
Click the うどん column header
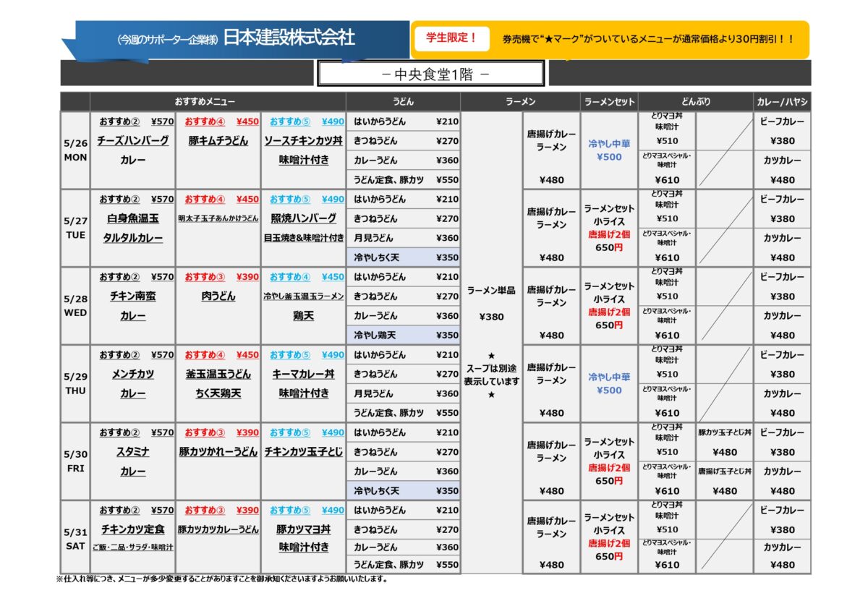[403, 102]
